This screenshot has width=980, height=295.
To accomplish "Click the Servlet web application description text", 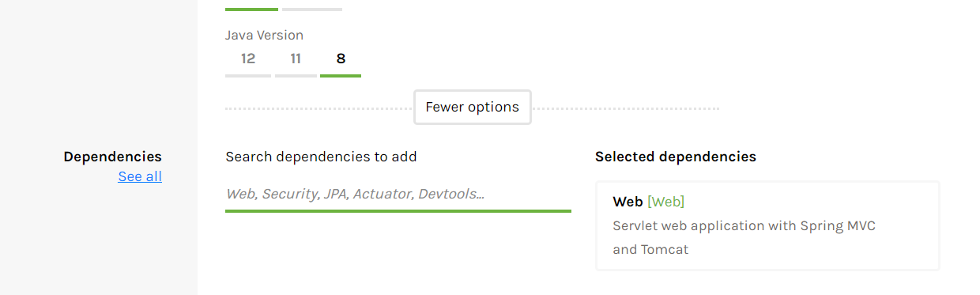I will tap(744, 237).
